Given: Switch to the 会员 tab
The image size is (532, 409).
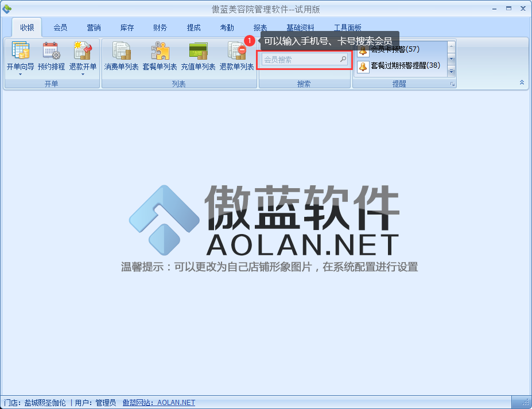Looking at the screenshot, I should [60, 28].
